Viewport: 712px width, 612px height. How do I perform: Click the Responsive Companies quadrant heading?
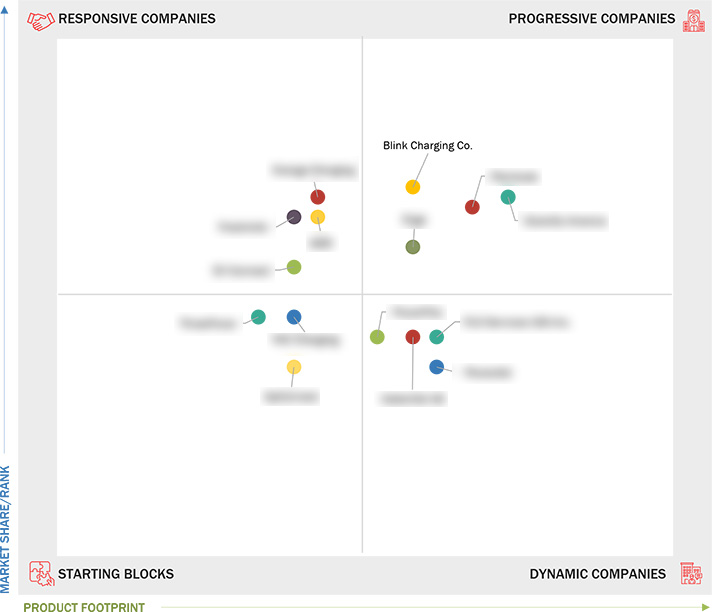(137, 19)
